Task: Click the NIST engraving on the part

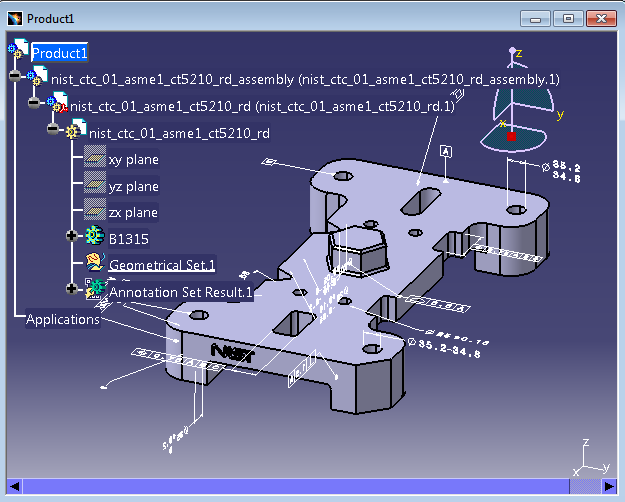Action: pyautogui.click(x=233, y=353)
